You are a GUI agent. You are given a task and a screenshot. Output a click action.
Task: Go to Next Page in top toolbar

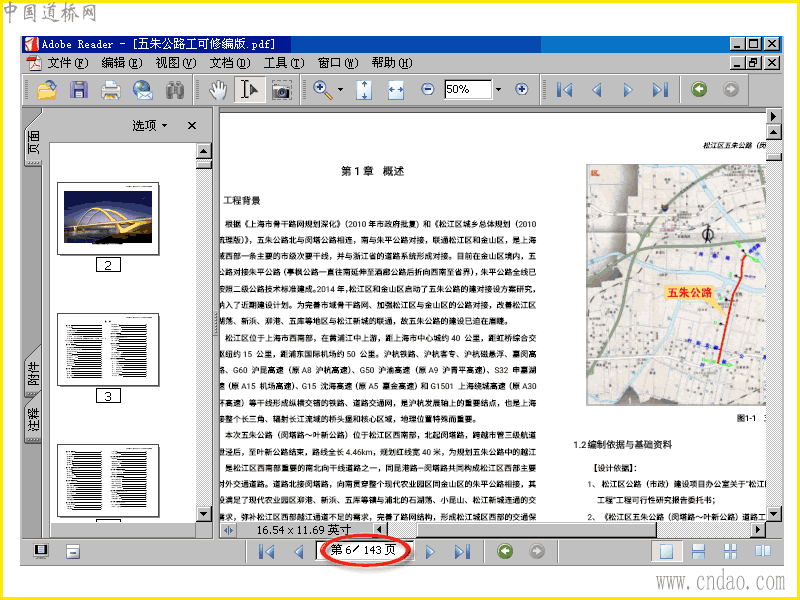[628, 90]
